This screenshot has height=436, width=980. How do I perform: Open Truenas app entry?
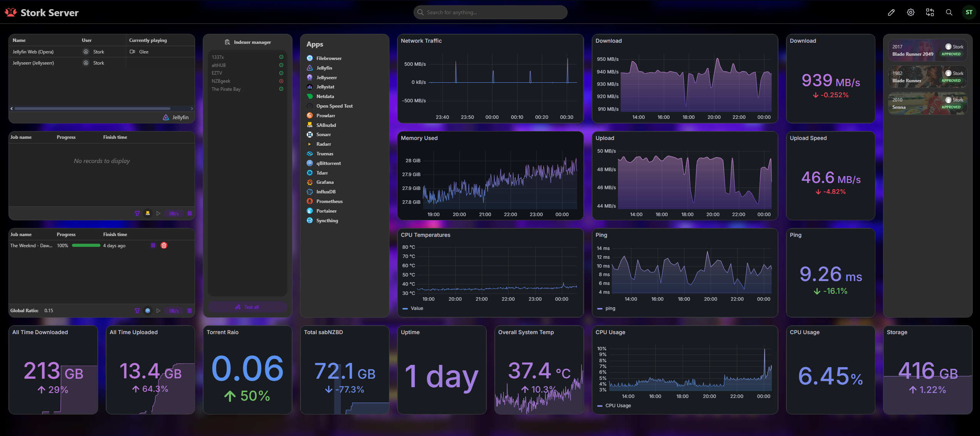coord(320,154)
